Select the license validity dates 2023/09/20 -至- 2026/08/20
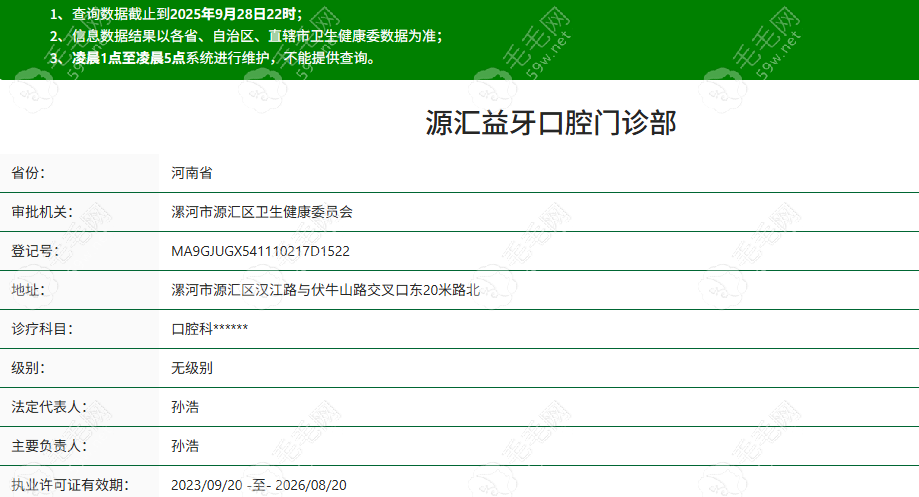 (258, 485)
